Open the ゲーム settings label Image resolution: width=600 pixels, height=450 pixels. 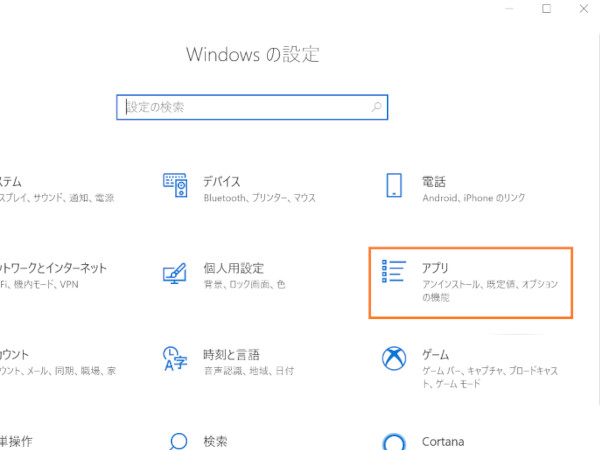click(x=435, y=355)
